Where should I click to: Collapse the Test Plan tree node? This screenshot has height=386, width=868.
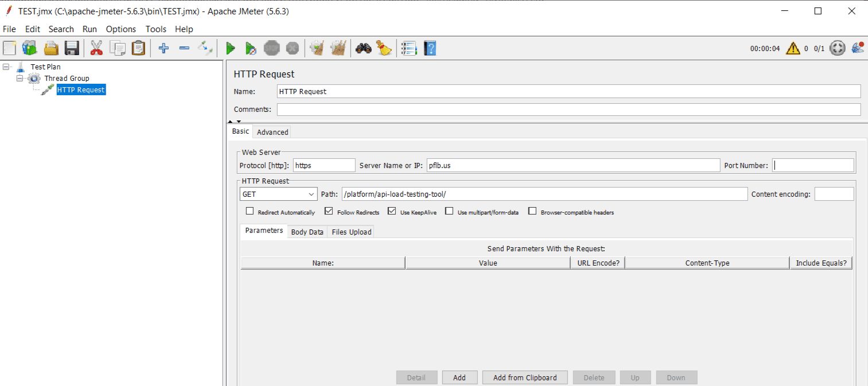(6, 67)
